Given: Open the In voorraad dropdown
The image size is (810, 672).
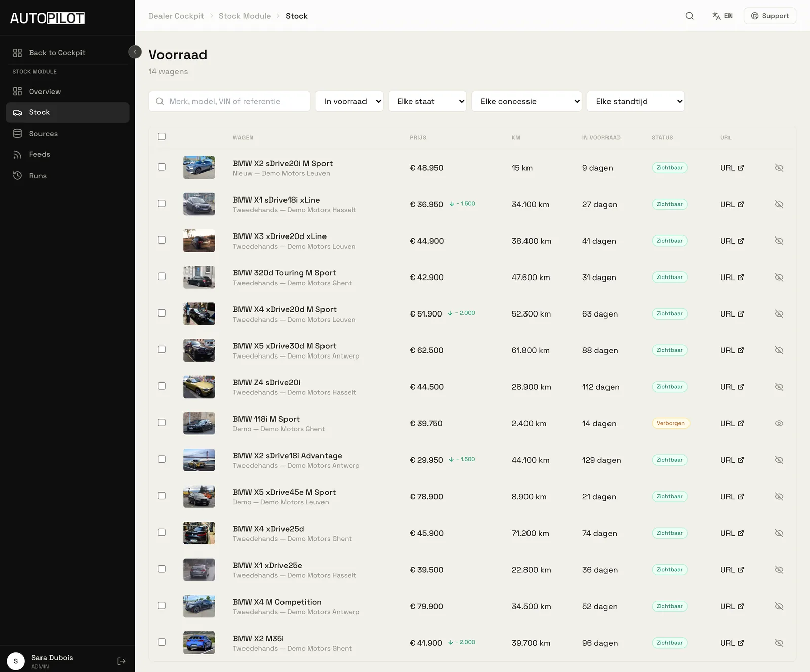Looking at the screenshot, I should 349,101.
